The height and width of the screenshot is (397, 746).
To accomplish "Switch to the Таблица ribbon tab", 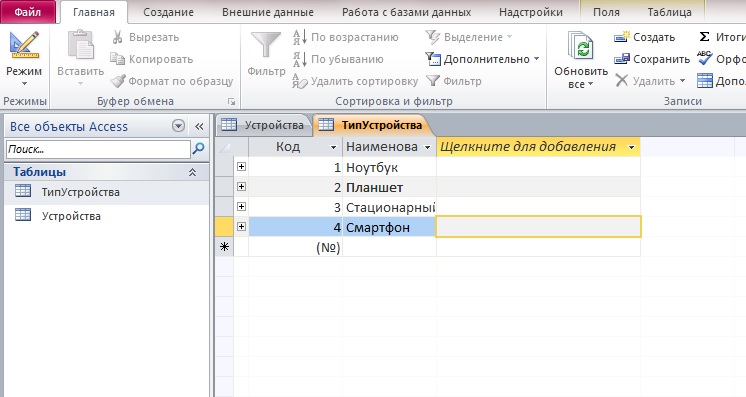I will [x=669, y=12].
